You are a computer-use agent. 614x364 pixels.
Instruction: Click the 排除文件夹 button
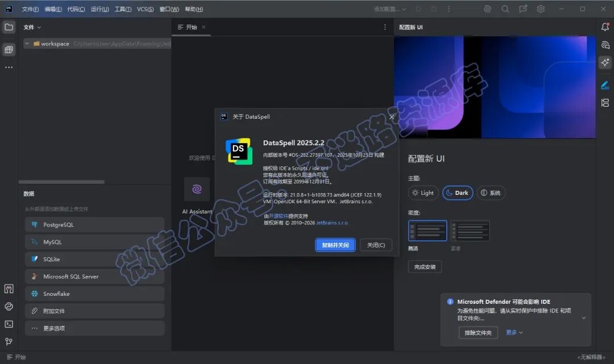478,333
